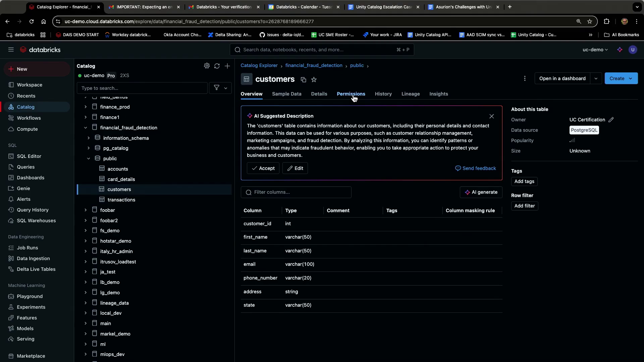The height and width of the screenshot is (362, 644).
Task: Open Recents from sidebar
Action: pos(26,96)
